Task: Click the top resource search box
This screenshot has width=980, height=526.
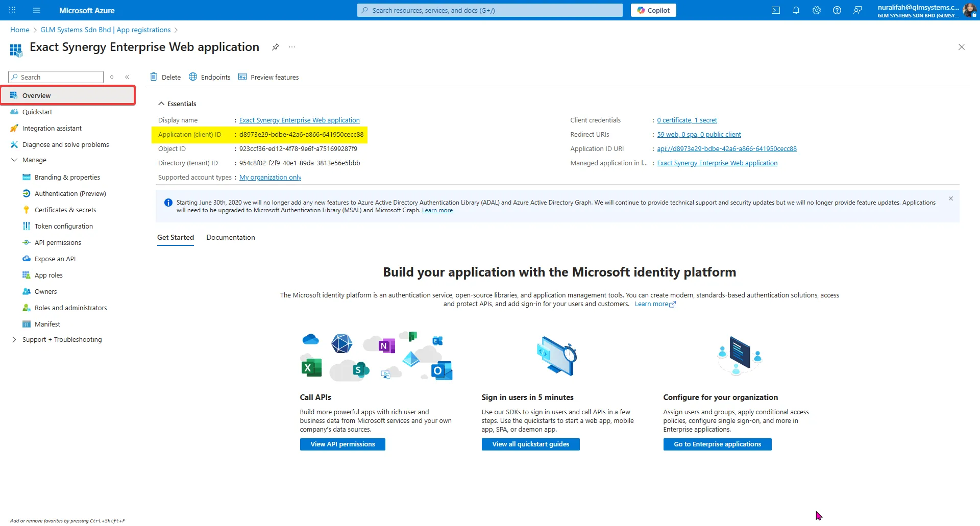Action: 490,10
